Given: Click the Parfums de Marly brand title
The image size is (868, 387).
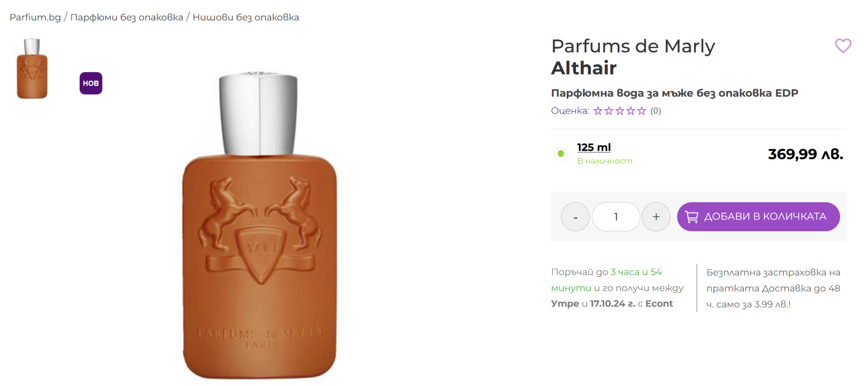Looking at the screenshot, I should point(633,46).
